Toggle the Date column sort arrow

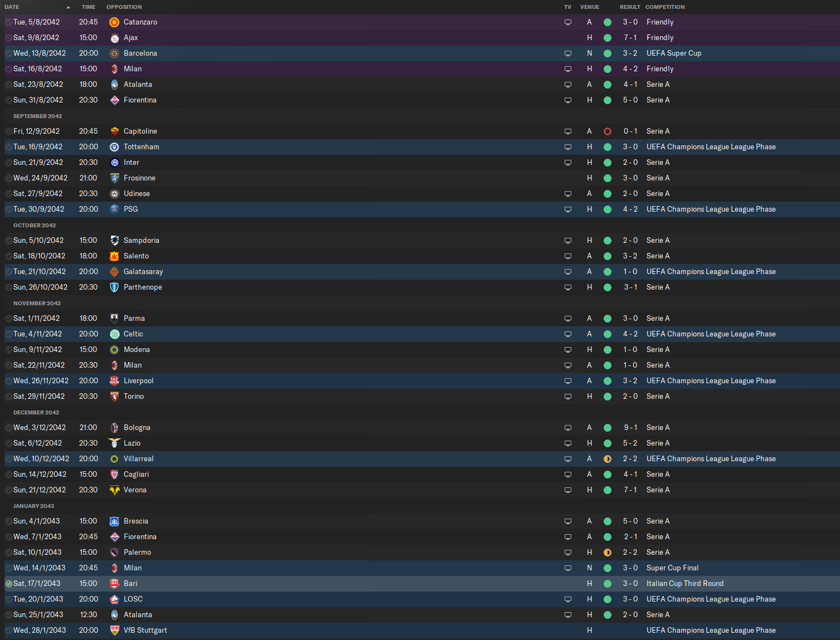pyautogui.click(x=68, y=7)
